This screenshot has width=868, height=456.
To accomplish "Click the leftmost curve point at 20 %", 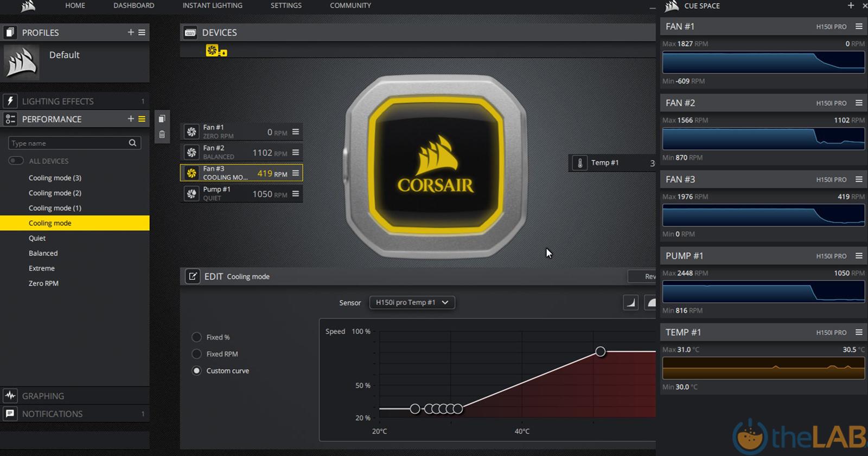I will (415, 409).
